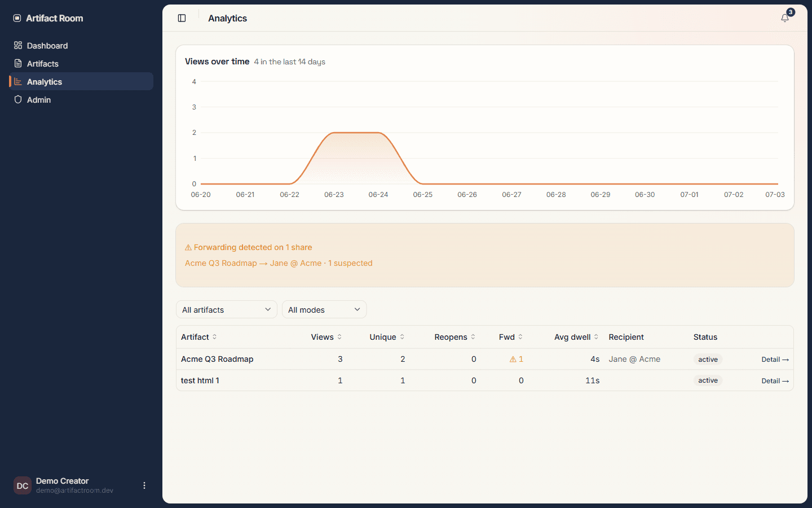Click the Artifacts document icon

coord(18,63)
